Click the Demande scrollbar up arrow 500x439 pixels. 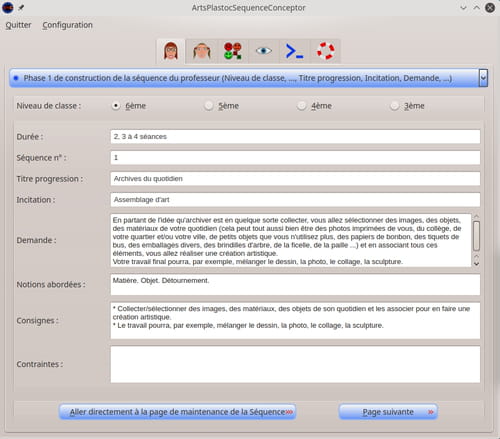(476, 217)
